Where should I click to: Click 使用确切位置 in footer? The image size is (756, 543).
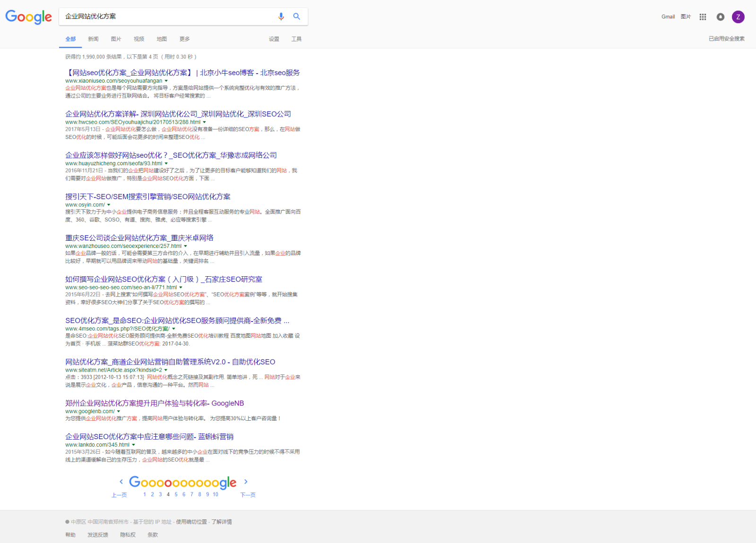tap(191, 522)
